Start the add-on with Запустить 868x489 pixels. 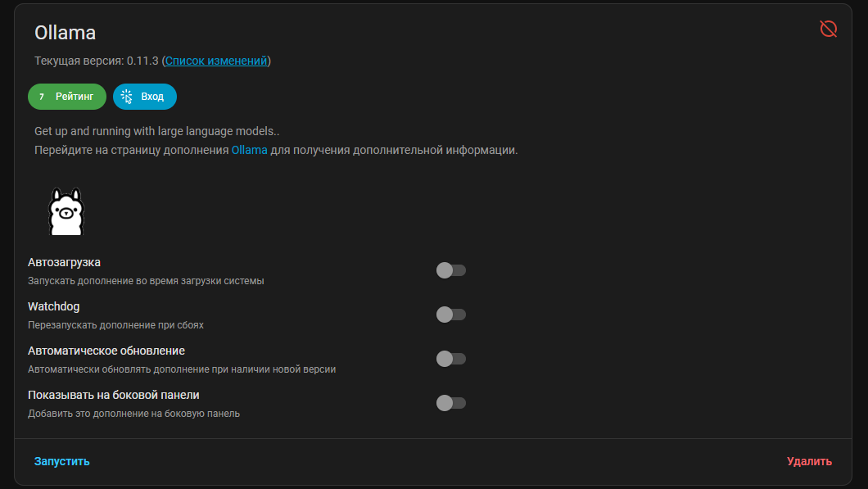tap(62, 461)
